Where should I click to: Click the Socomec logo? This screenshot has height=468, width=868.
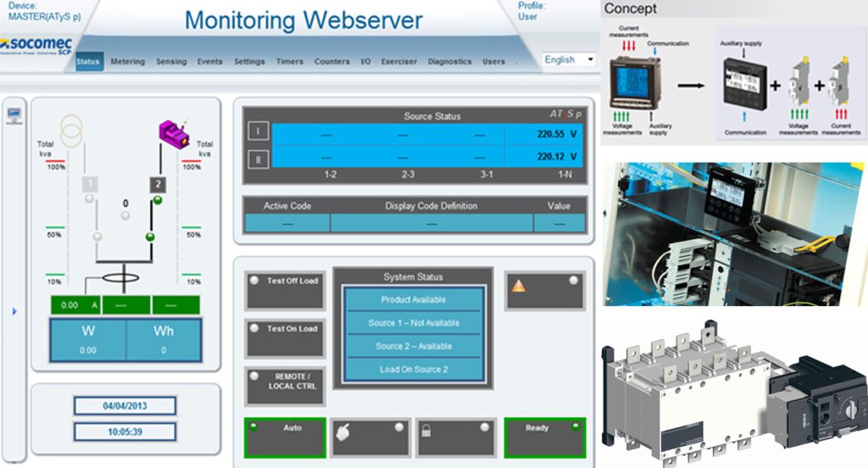[x=36, y=46]
